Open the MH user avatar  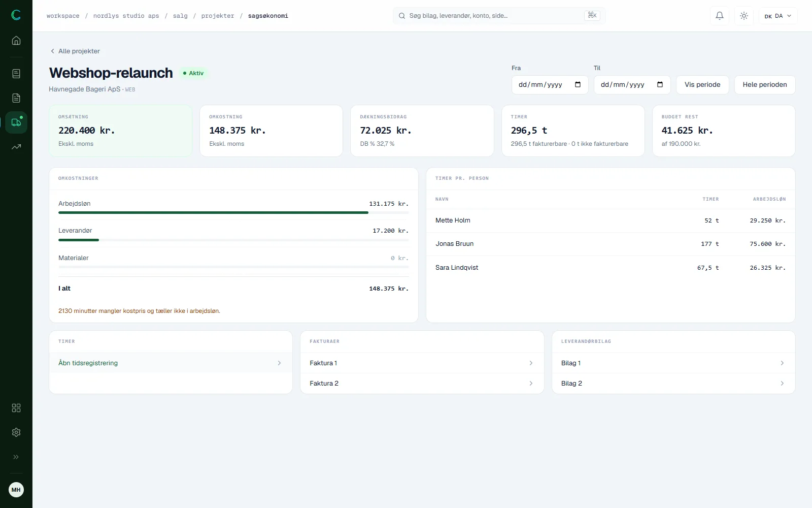[x=16, y=490]
